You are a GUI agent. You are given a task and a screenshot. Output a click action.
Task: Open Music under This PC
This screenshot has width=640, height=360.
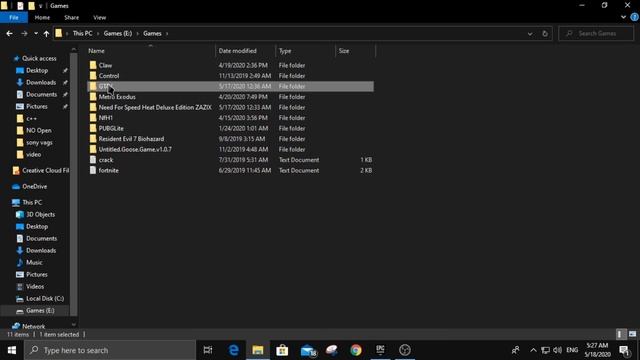tap(34, 262)
